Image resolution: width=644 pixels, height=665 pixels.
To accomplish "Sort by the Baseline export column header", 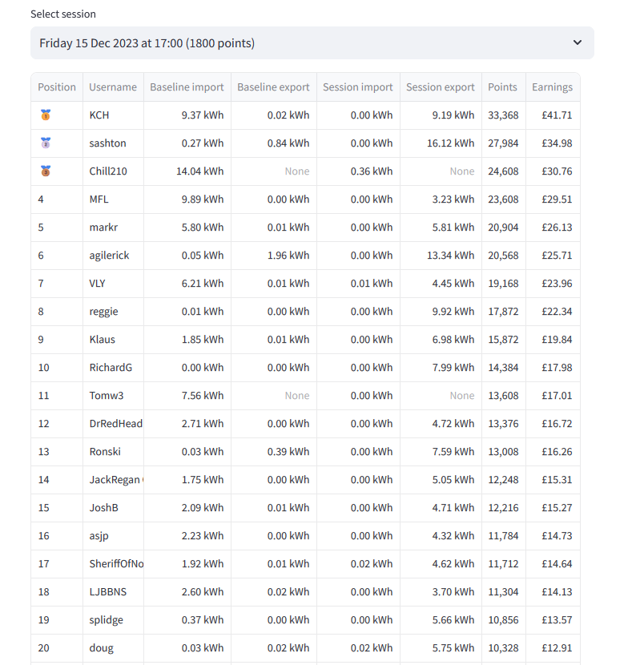I will [273, 87].
